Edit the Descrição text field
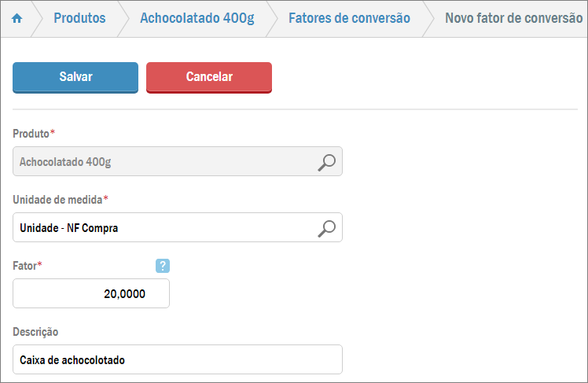The image size is (588, 383). click(x=178, y=360)
